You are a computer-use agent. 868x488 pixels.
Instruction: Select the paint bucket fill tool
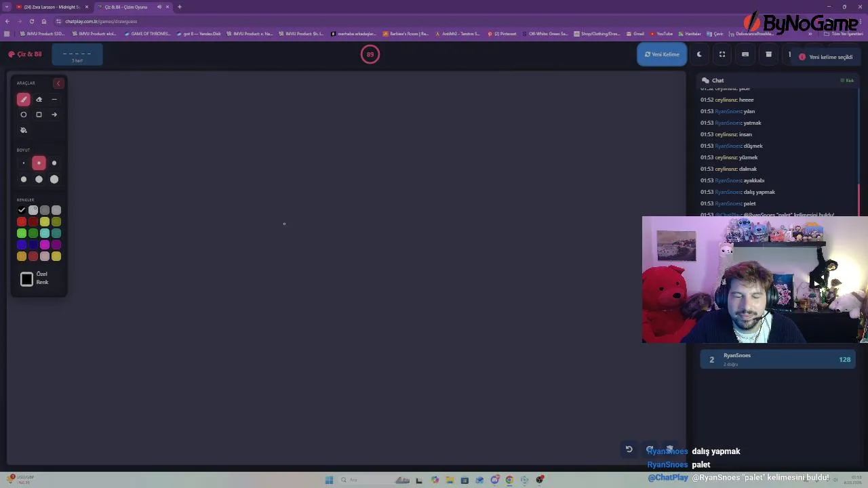pyautogui.click(x=24, y=130)
